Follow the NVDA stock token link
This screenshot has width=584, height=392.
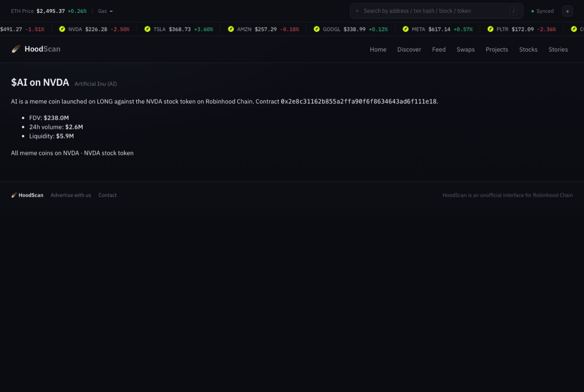tap(109, 153)
